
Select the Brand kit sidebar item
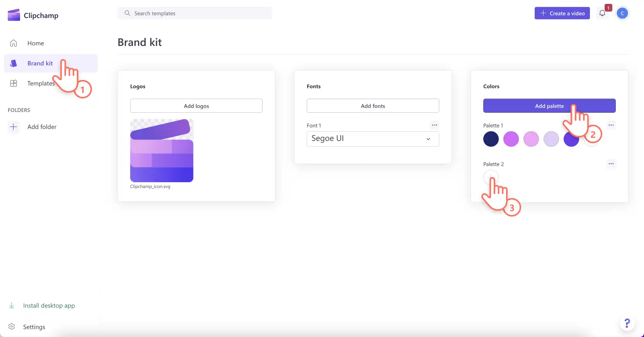tap(51, 63)
